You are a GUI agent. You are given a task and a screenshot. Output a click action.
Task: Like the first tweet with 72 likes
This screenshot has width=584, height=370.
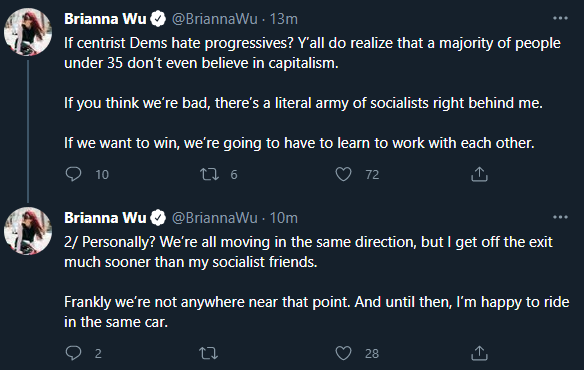point(343,174)
